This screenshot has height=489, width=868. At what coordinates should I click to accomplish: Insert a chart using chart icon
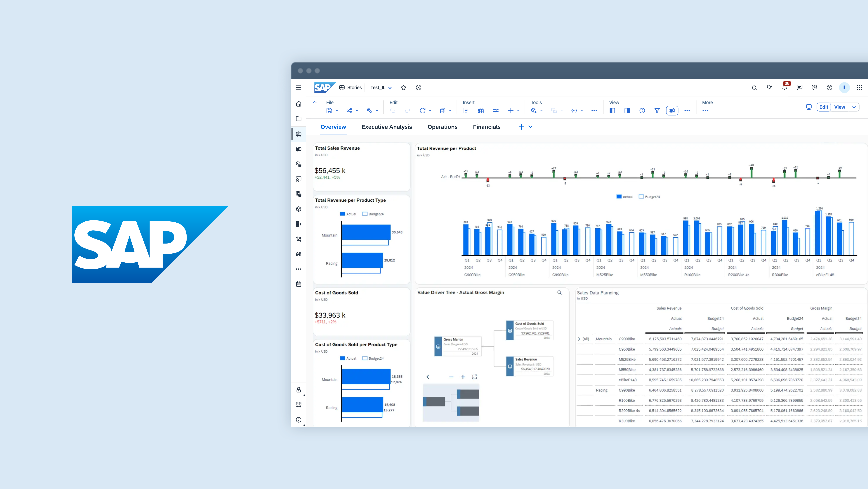(x=466, y=111)
